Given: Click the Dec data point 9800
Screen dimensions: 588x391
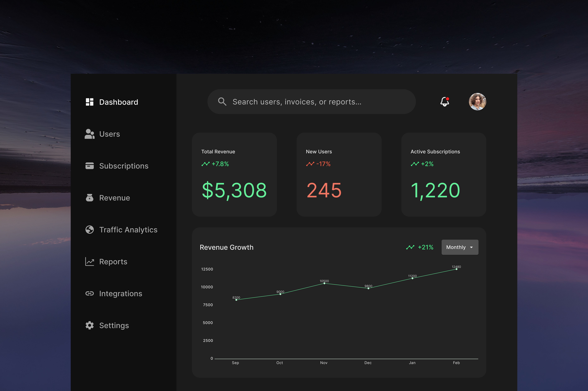Looking at the screenshot, I should (x=368, y=288).
